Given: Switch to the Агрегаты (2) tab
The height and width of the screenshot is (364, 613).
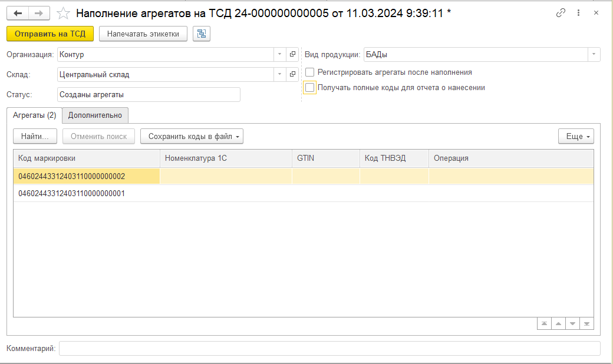Looking at the screenshot, I should click(x=34, y=115).
